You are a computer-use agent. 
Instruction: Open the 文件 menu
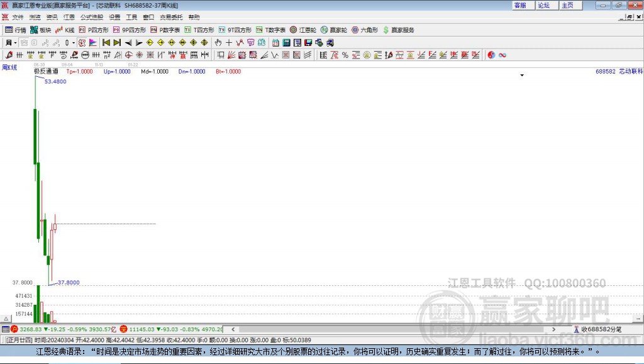(x=18, y=17)
